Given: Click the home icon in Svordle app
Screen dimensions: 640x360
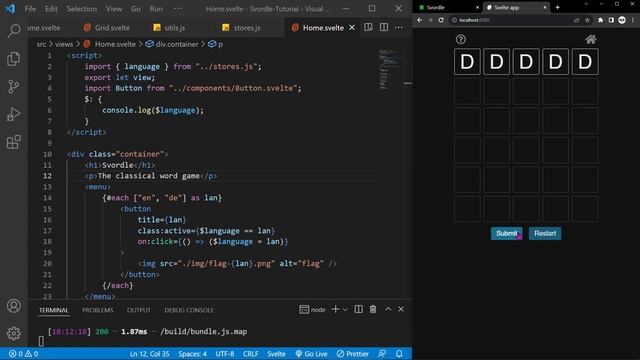Looking at the screenshot, I should 591,39.
